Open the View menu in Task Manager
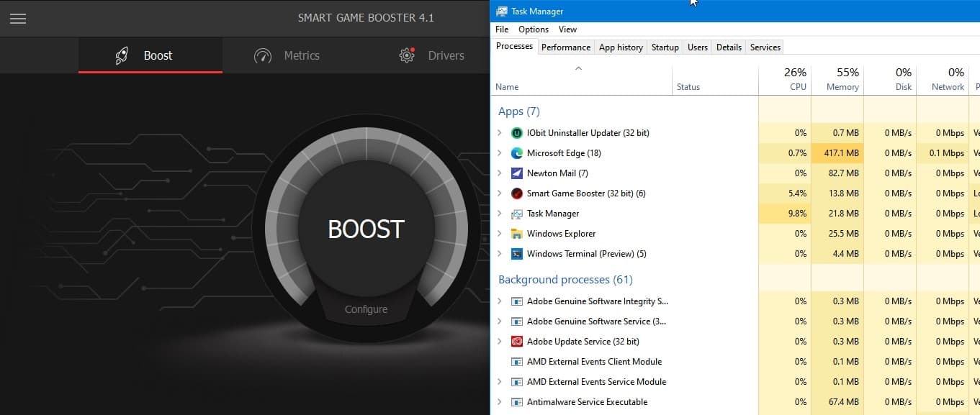Image resolution: width=980 pixels, height=415 pixels. point(567,29)
